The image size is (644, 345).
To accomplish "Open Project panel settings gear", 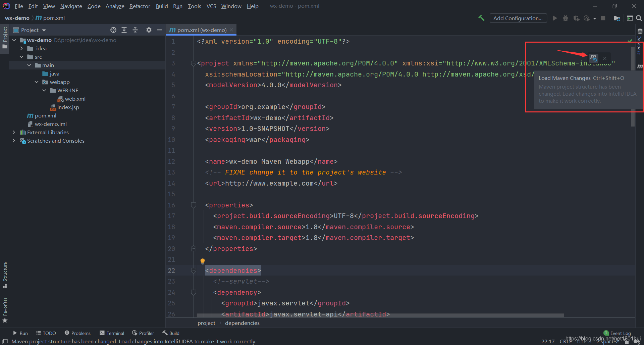I will click(x=149, y=30).
